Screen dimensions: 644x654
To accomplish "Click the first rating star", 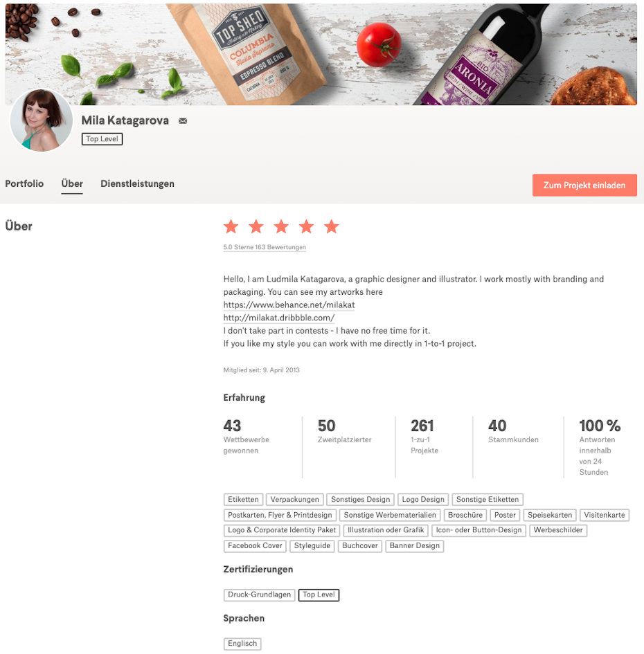I will pyautogui.click(x=231, y=226).
